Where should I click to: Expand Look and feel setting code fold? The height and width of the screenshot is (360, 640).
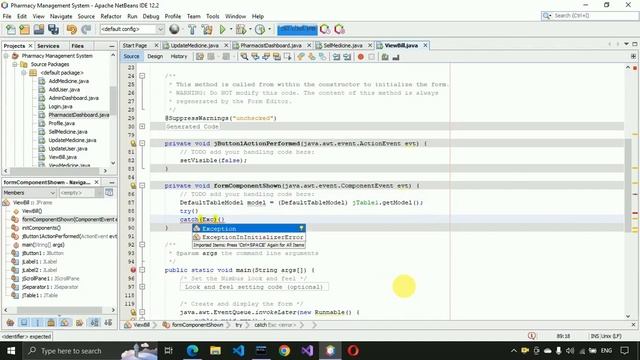pyautogui.click(x=142, y=287)
